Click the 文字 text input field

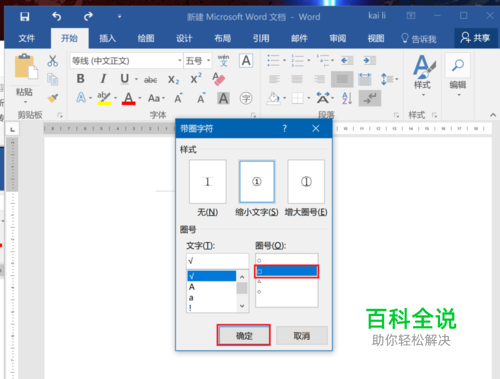tap(217, 261)
